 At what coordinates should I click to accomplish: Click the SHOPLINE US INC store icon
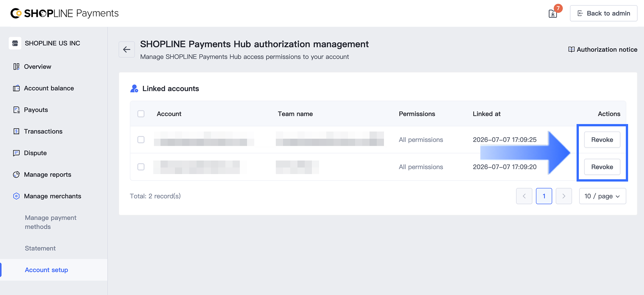coord(15,43)
